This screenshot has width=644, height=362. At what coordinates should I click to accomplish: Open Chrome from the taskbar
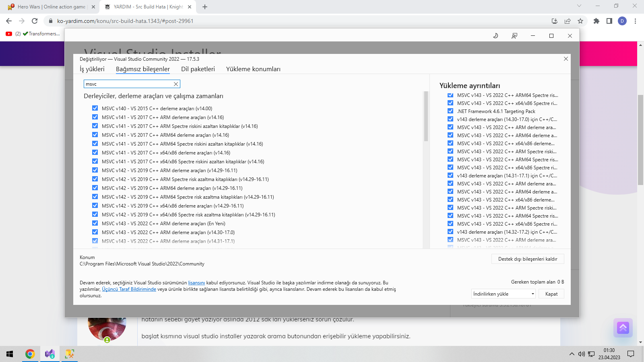click(x=30, y=354)
